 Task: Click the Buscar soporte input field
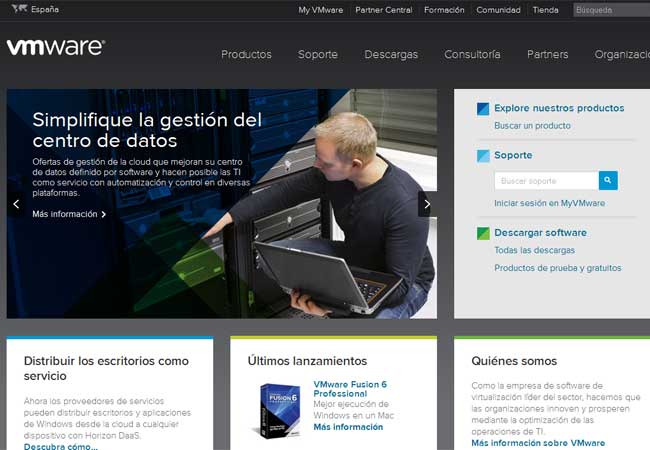pos(546,181)
